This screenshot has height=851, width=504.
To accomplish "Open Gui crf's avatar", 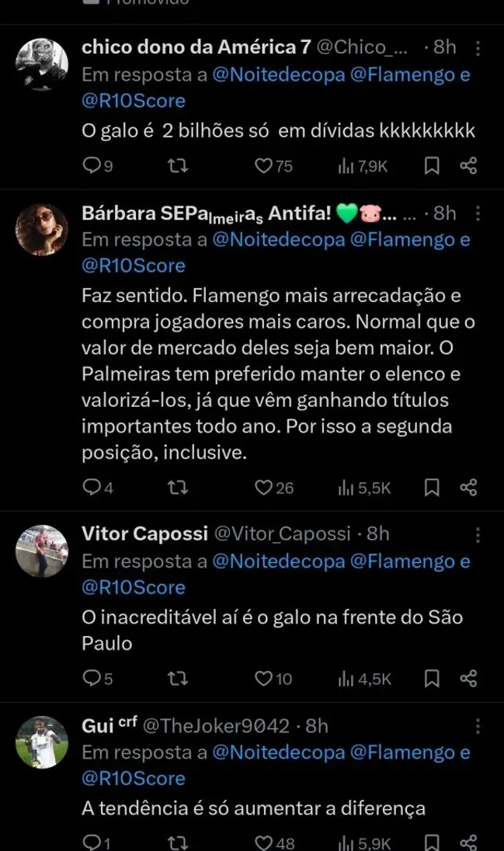I will tap(42, 742).
